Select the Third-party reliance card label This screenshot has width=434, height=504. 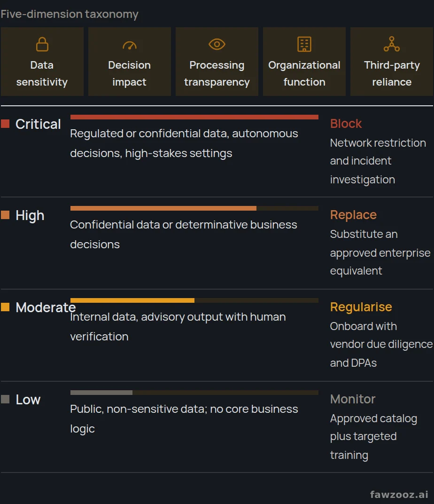392,73
